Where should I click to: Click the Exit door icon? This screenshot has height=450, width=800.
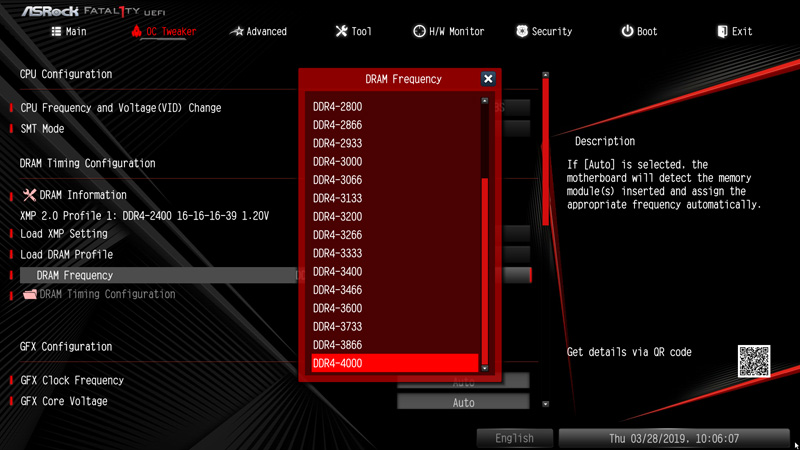[722, 32]
